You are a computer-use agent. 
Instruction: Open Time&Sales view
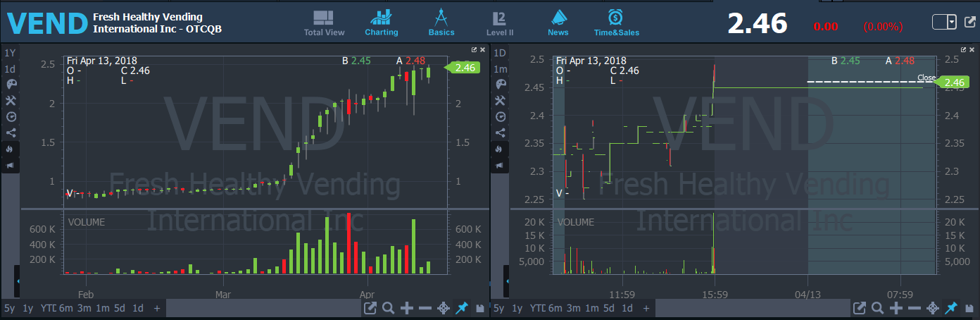point(616,23)
